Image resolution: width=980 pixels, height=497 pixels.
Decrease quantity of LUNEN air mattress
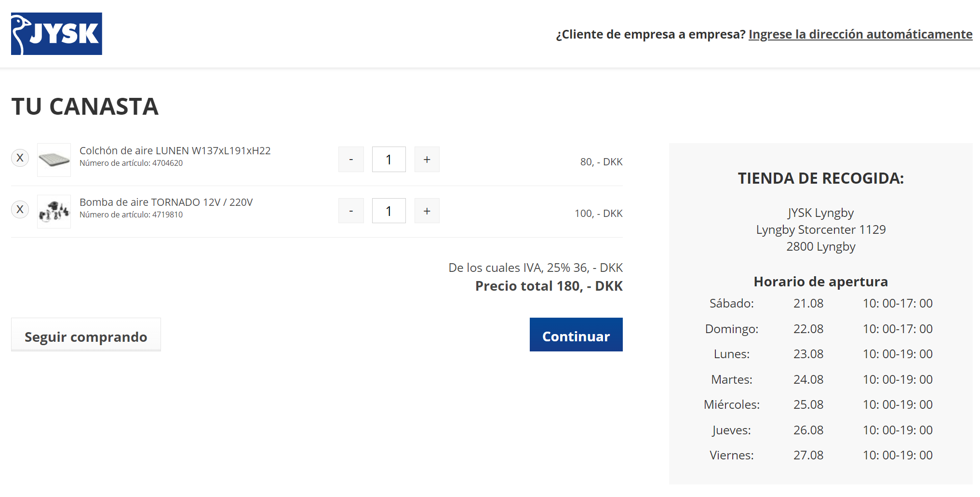[351, 160]
